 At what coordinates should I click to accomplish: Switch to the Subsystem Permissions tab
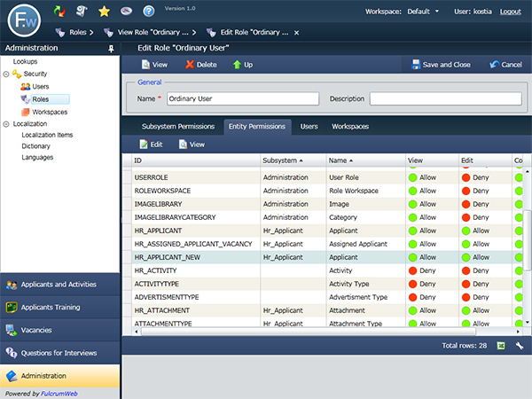(177, 127)
